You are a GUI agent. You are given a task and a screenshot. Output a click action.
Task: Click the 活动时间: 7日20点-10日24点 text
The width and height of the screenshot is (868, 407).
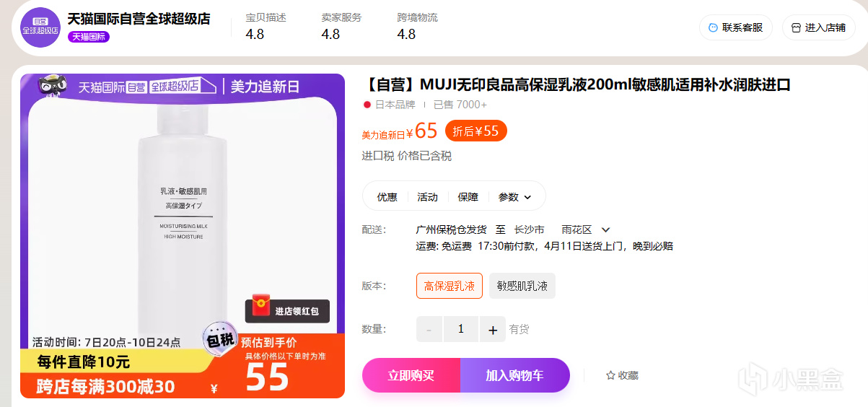point(107,342)
